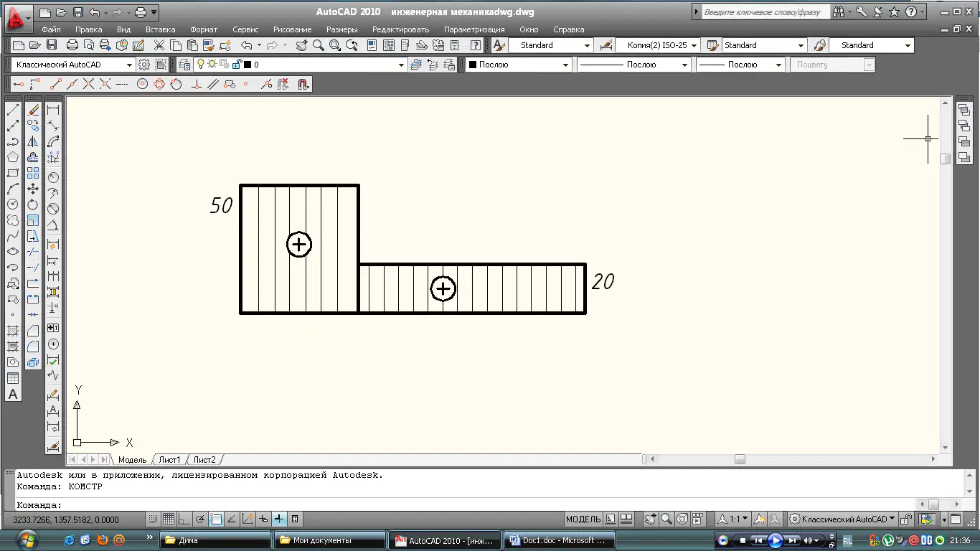The width and height of the screenshot is (980, 551).
Task: Click Snap to Center osnap icon
Action: click(x=142, y=84)
